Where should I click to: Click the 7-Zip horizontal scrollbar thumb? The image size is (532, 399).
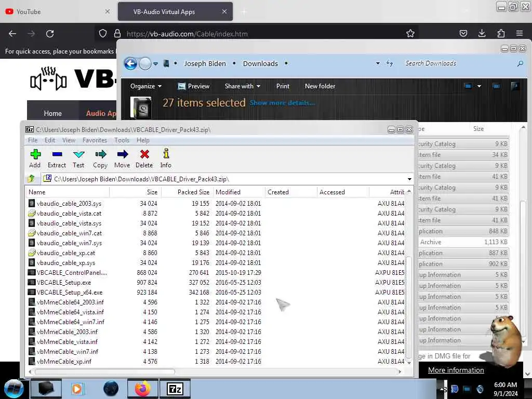104,372
